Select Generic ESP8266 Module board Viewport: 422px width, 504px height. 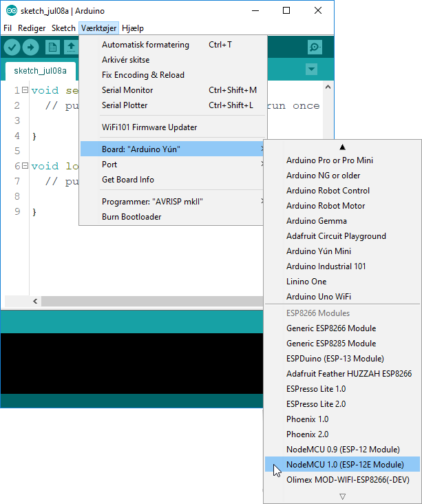click(330, 328)
